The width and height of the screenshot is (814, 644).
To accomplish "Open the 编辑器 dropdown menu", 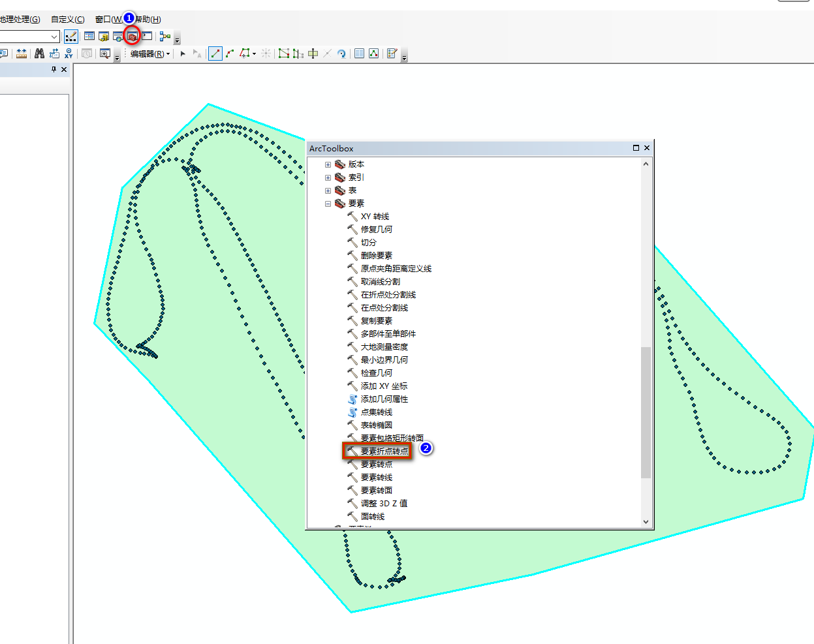I will pyautogui.click(x=150, y=54).
